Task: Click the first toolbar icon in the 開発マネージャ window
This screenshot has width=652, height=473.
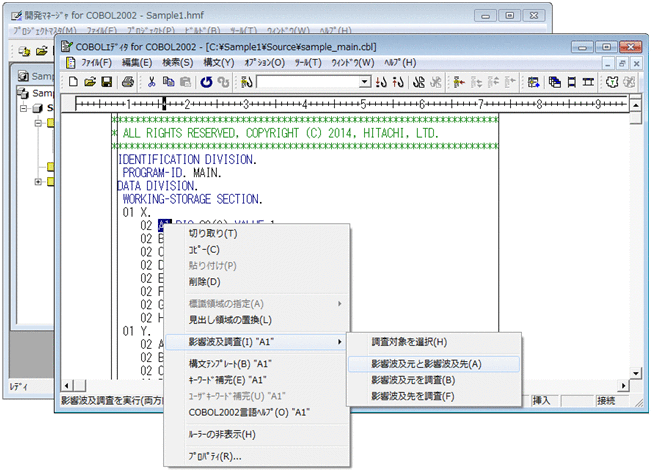Action: [x=24, y=51]
